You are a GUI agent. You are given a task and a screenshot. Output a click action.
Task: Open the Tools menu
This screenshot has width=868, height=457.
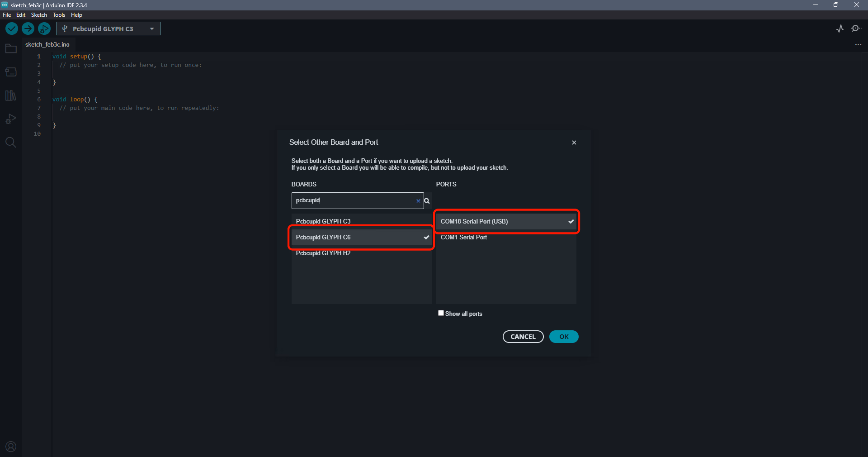tap(59, 15)
